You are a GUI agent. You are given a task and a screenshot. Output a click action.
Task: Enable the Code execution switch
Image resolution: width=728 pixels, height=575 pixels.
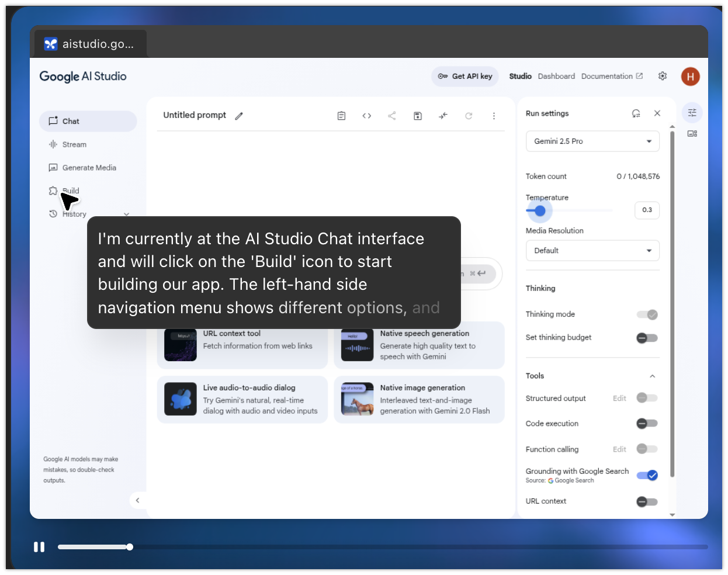pos(647,423)
